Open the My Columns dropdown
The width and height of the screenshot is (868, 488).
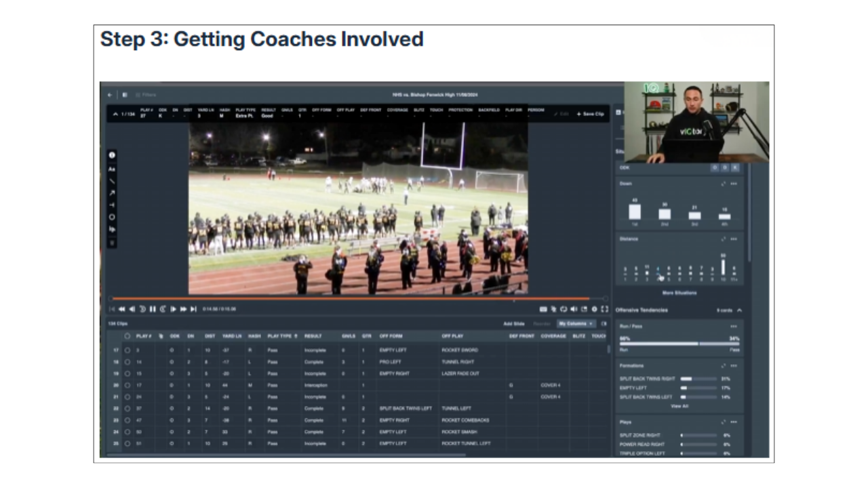tap(575, 323)
